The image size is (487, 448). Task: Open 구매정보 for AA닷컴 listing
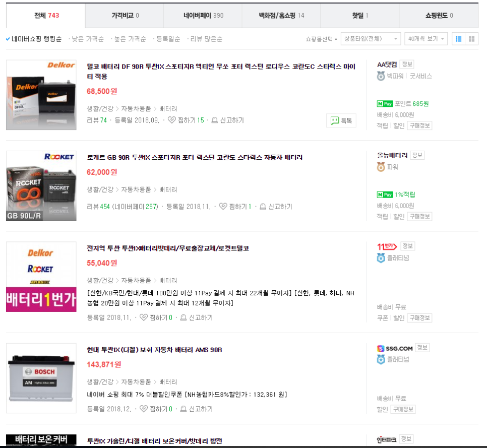[x=419, y=125]
